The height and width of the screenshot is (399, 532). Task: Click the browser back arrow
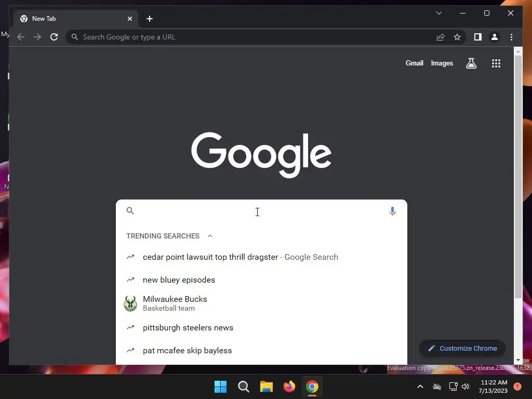click(x=21, y=37)
